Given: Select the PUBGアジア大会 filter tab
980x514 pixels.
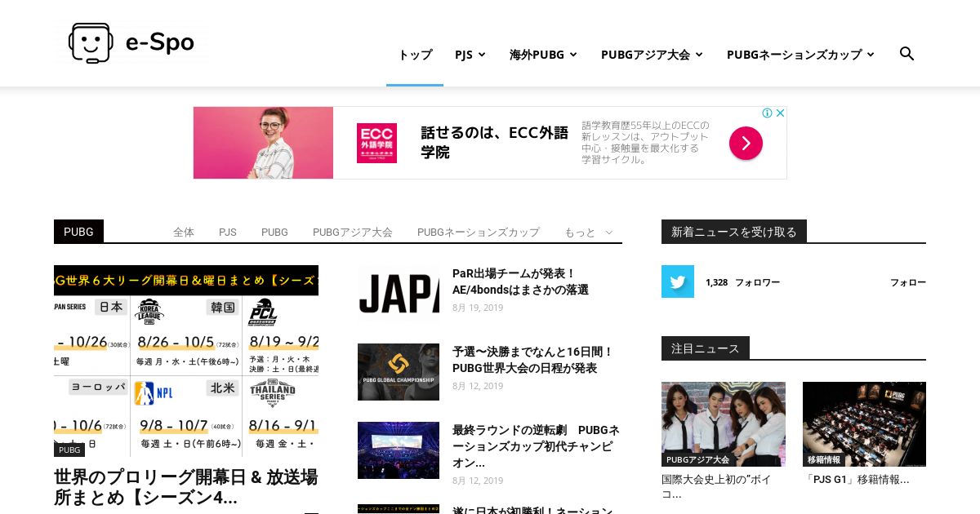Looking at the screenshot, I should pos(353,233).
